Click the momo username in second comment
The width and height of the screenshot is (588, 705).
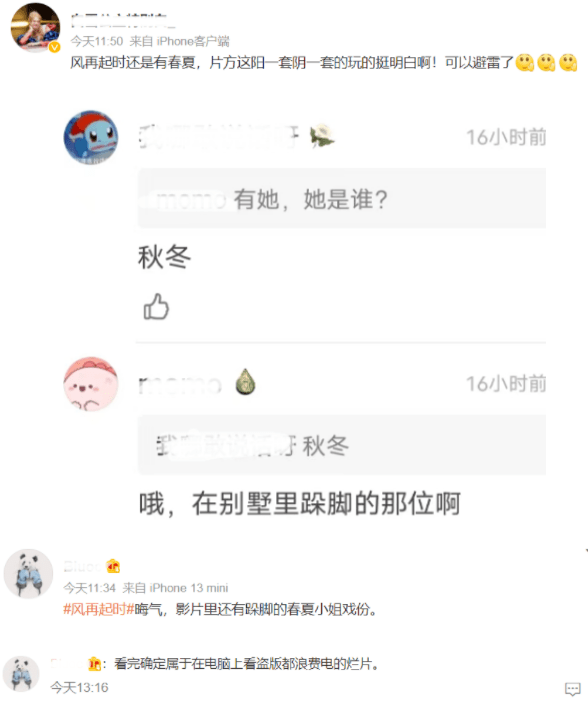pyautogui.click(x=180, y=385)
